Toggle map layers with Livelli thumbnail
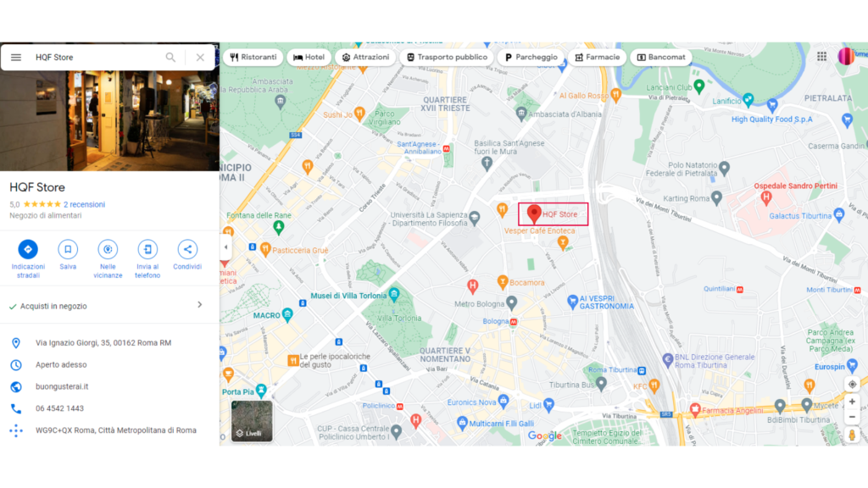The width and height of the screenshot is (868, 488). pyautogui.click(x=252, y=421)
